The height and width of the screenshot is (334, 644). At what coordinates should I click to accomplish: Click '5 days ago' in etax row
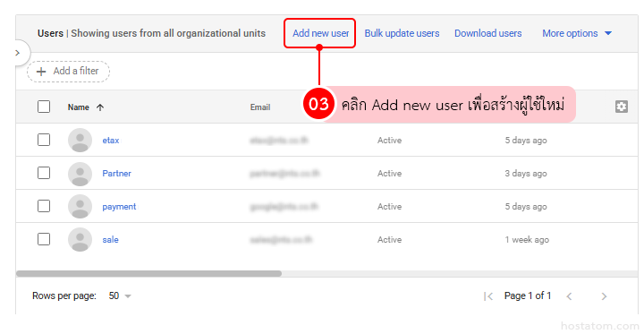coord(526,141)
